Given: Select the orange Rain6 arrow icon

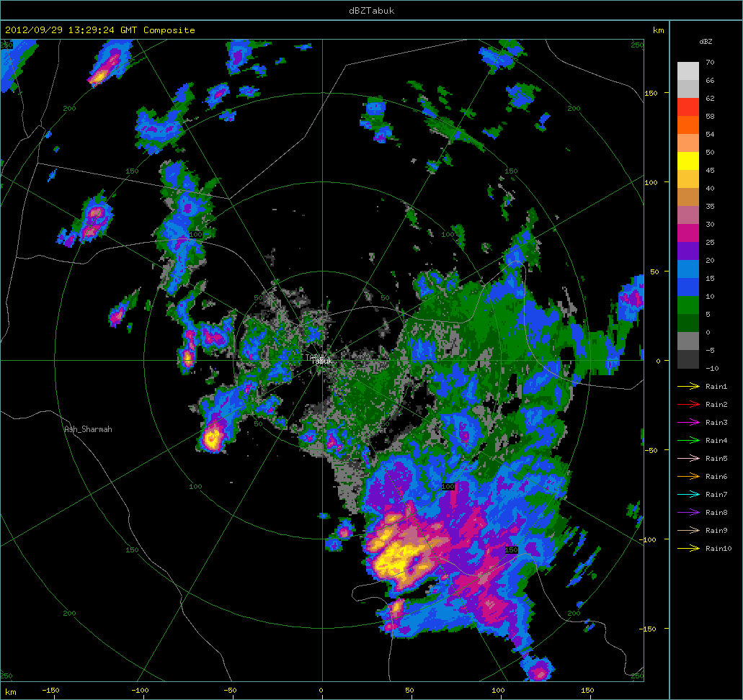Looking at the screenshot, I should pyautogui.click(x=688, y=477).
